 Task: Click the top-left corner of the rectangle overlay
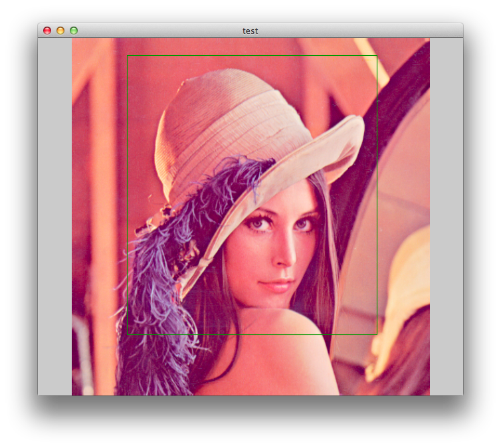coord(128,56)
